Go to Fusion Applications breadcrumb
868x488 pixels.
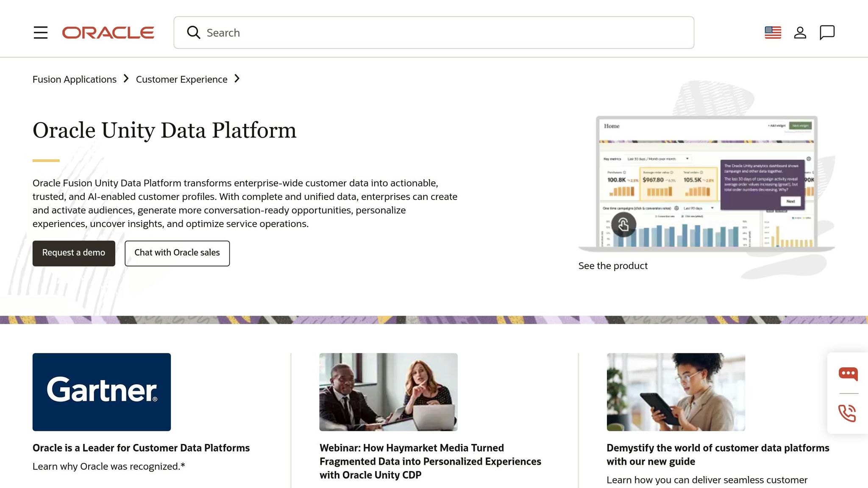[x=75, y=79]
